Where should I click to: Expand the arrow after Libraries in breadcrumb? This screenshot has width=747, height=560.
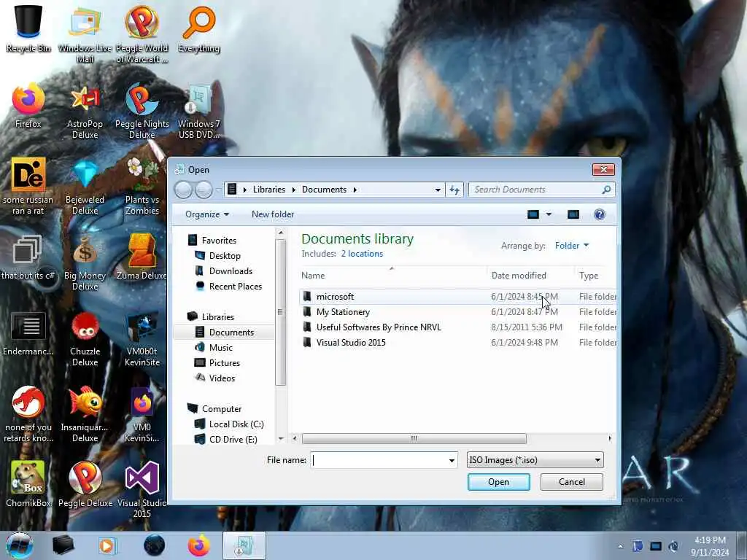tap(293, 190)
